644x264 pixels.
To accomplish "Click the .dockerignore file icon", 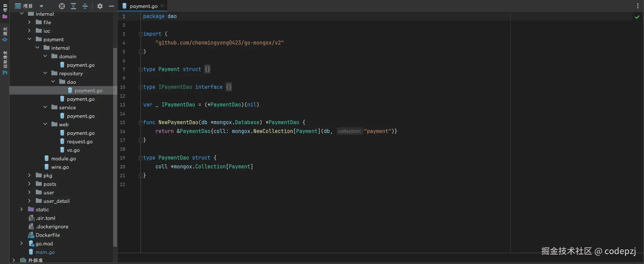I will pyautogui.click(x=31, y=227).
